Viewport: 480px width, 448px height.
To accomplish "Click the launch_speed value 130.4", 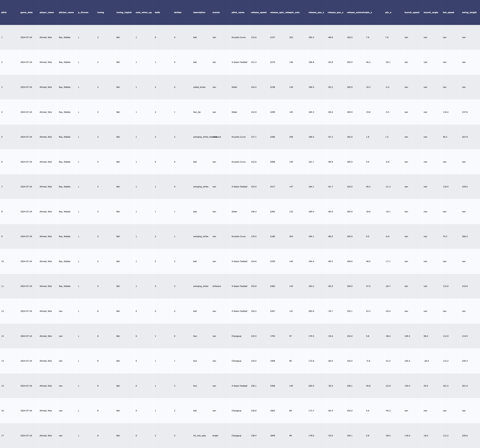I will coord(407,386).
